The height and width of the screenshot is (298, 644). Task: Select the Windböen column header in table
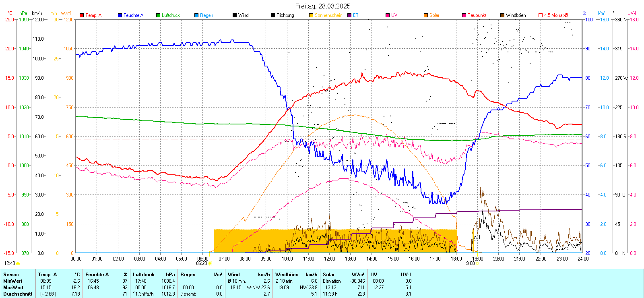(287, 275)
